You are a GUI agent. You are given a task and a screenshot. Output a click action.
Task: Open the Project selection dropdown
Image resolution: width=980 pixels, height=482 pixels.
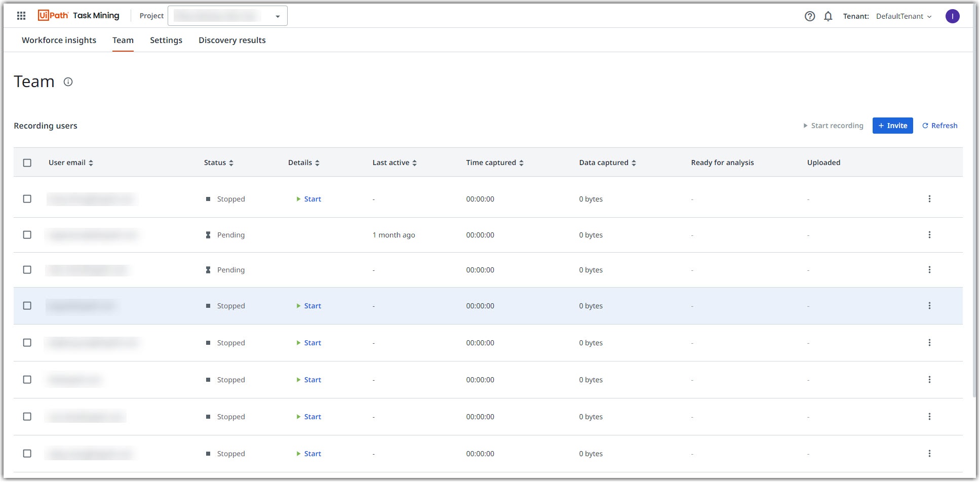point(227,16)
